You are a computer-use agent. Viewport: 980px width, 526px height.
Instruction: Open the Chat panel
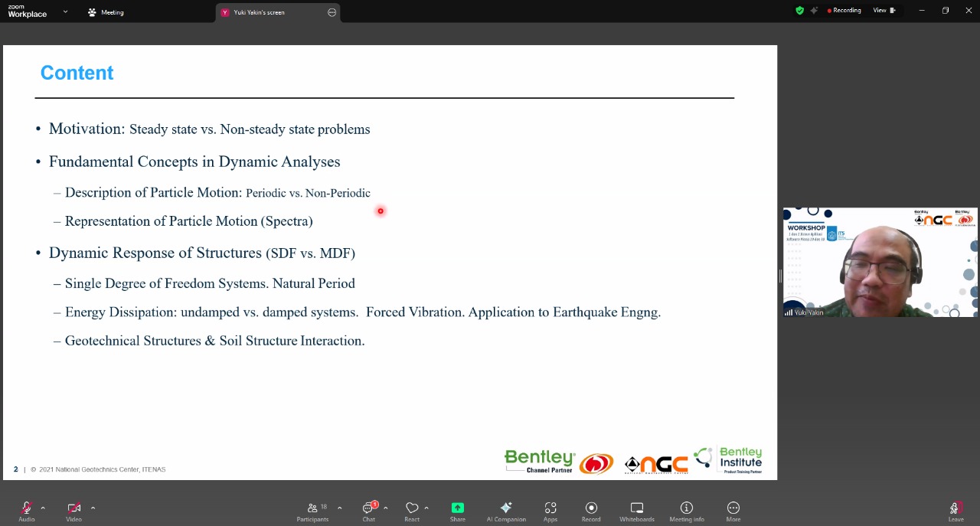369,511
